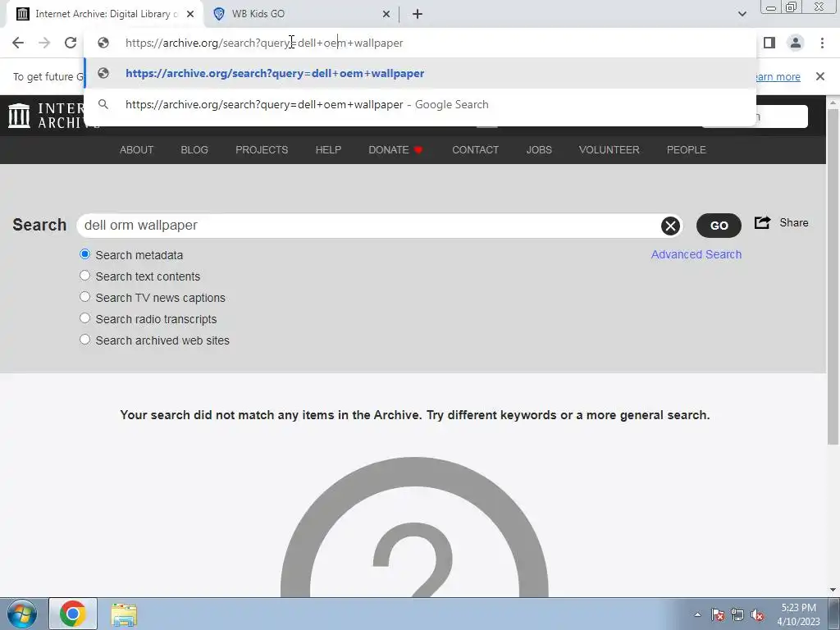The height and width of the screenshot is (630, 840).
Task: Click the muted volume tray icon
Action: 757,614
